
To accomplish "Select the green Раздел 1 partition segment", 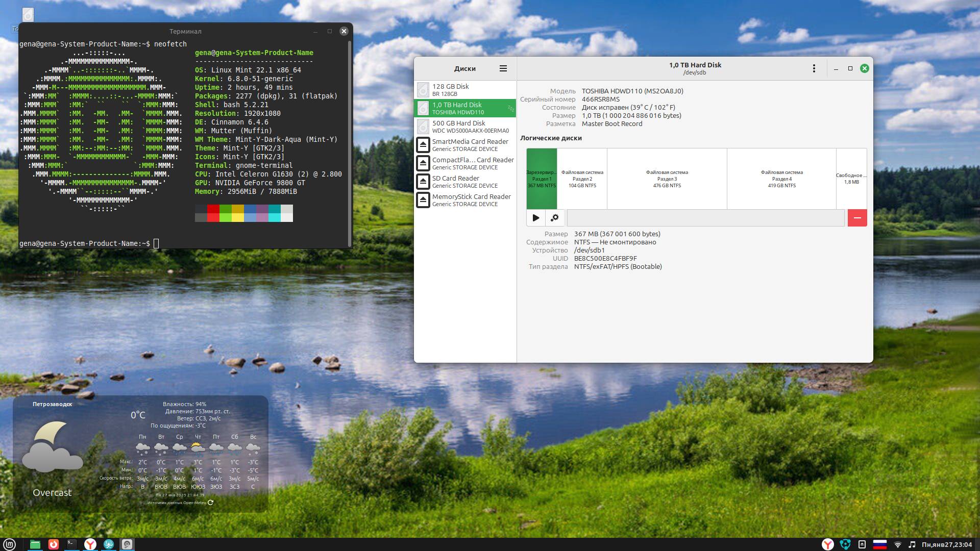I will pos(542,179).
